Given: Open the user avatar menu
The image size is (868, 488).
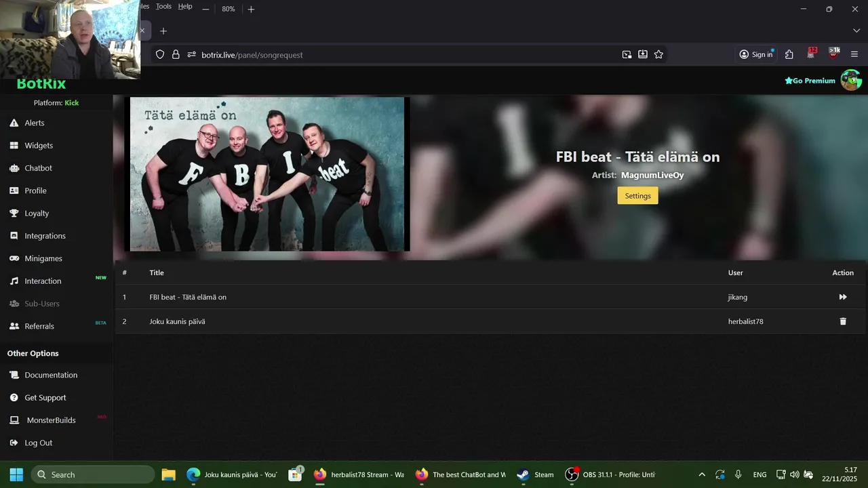Looking at the screenshot, I should point(851,80).
